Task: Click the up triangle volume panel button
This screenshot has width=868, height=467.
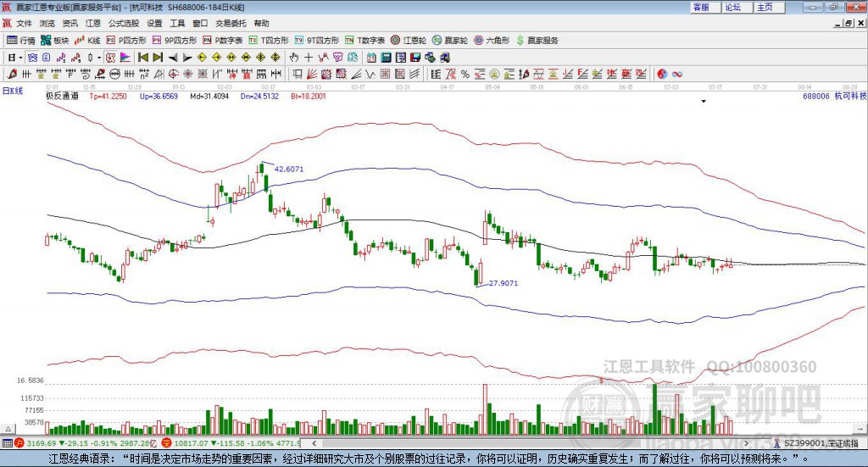Action: (8, 429)
